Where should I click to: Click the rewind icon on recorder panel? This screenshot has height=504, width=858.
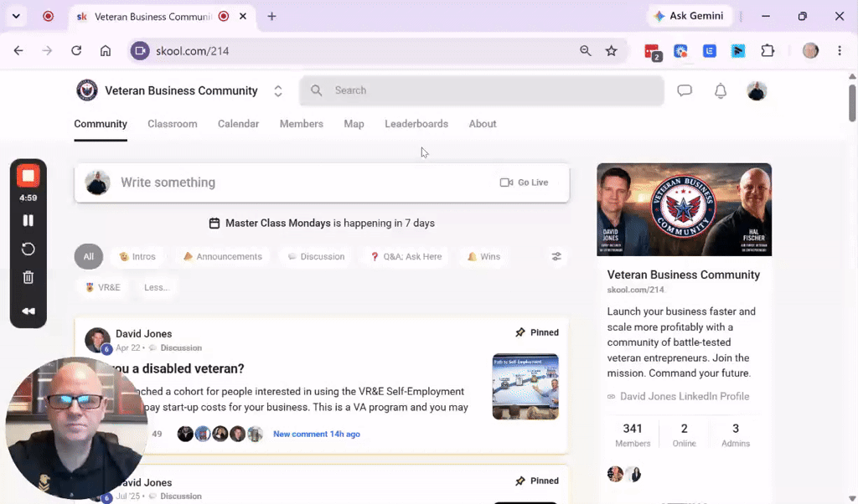[x=28, y=311]
